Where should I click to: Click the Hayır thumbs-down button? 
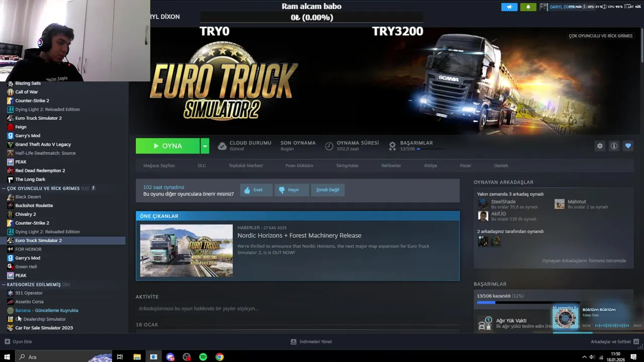tap(291, 190)
